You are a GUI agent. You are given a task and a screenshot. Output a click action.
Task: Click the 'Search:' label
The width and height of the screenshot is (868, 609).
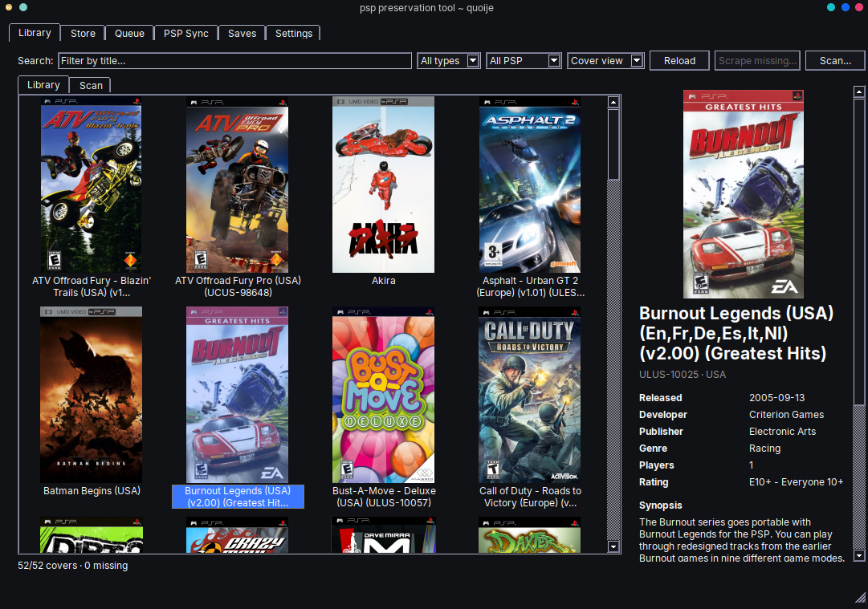pyautogui.click(x=35, y=61)
